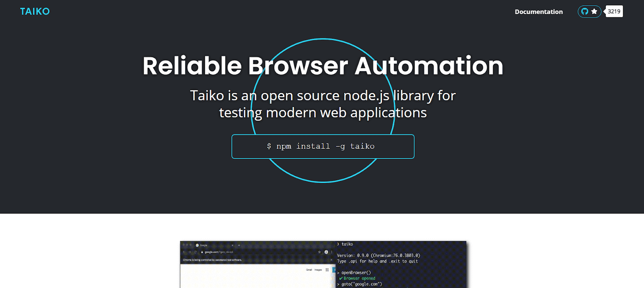The height and width of the screenshot is (288, 644).
Task: Click the 'testing modern web applications' line
Action: (x=323, y=113)
